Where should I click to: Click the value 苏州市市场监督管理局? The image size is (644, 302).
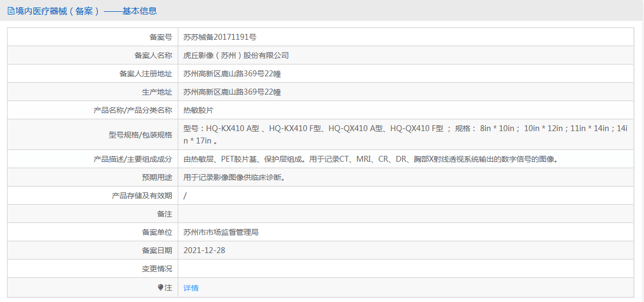[221, 232]
